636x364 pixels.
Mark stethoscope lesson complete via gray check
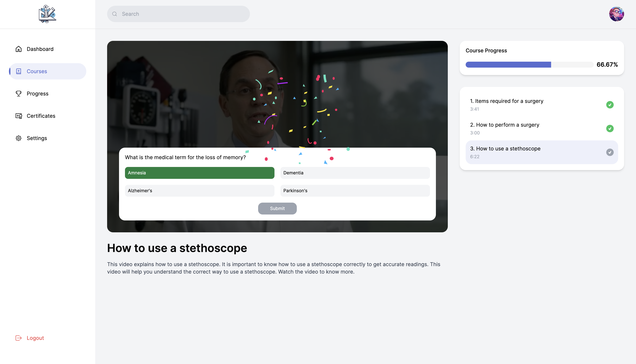click(609, 152)
